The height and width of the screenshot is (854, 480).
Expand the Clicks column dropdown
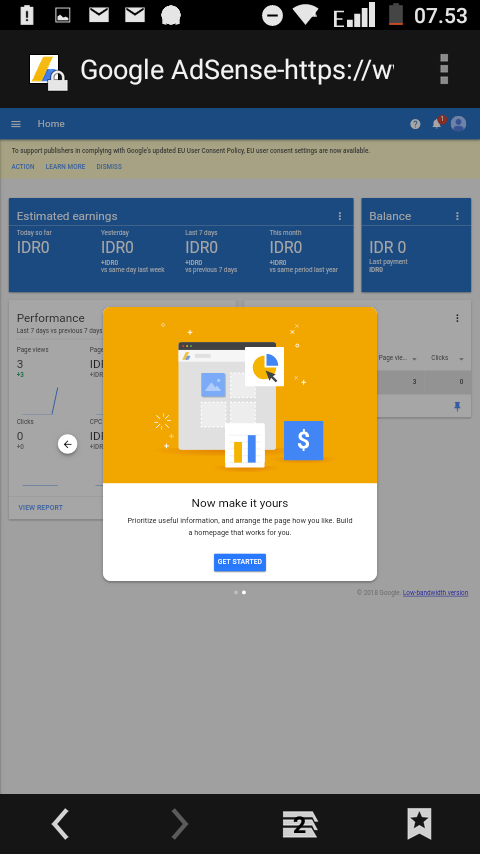tap(461, 359)
